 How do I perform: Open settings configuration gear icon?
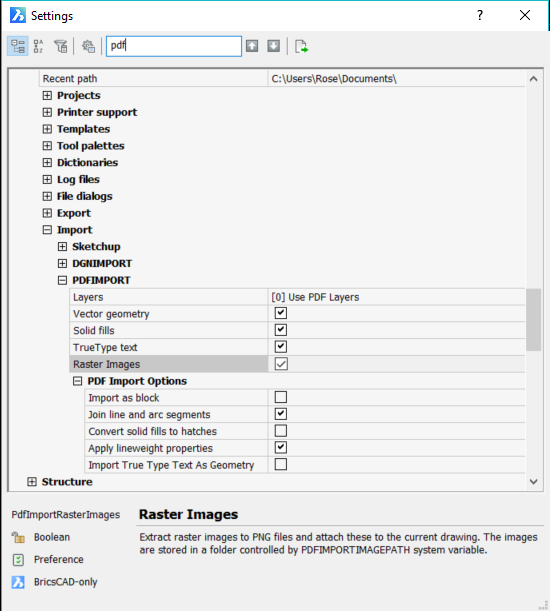coord(88,46)
